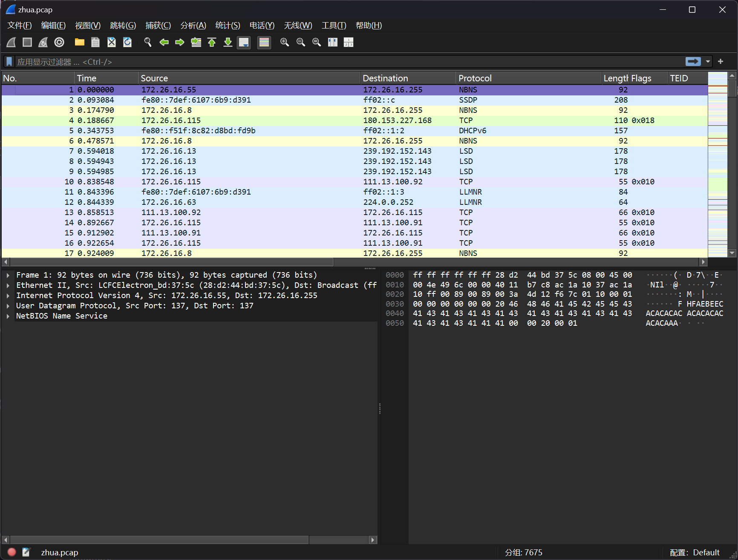The image size is (738, 560).
Task: Sort by the No. column header
Action: (x=38, y=78)
